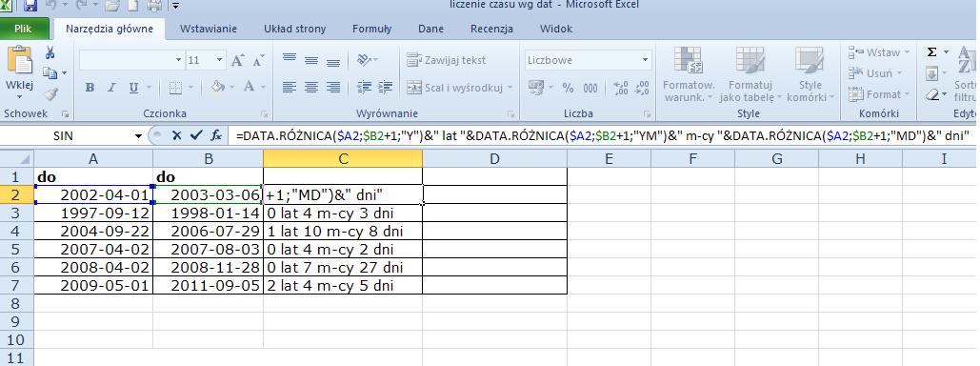980x366 pixels.
Task: Click the Save icon in quick access toolbar
Action: click(30, 7)
